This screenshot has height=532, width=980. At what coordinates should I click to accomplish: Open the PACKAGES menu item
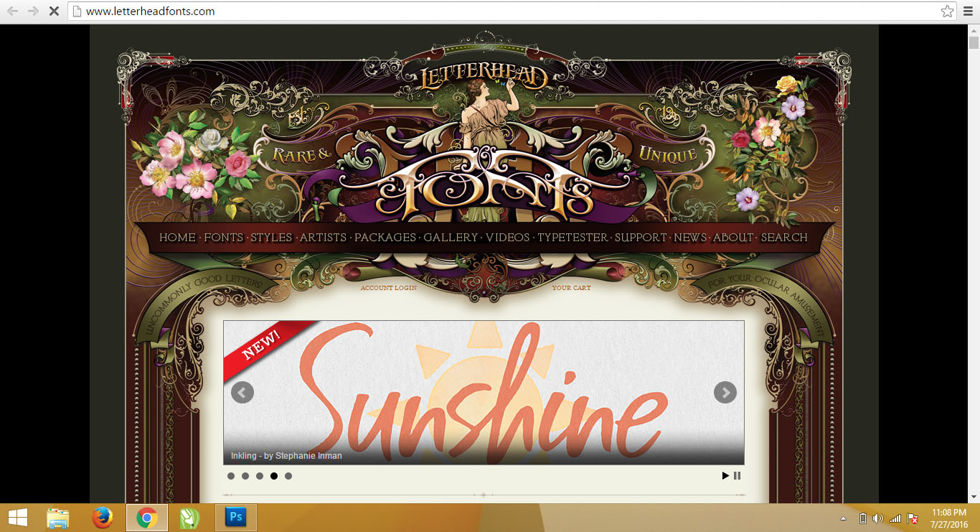pos(385,238)
